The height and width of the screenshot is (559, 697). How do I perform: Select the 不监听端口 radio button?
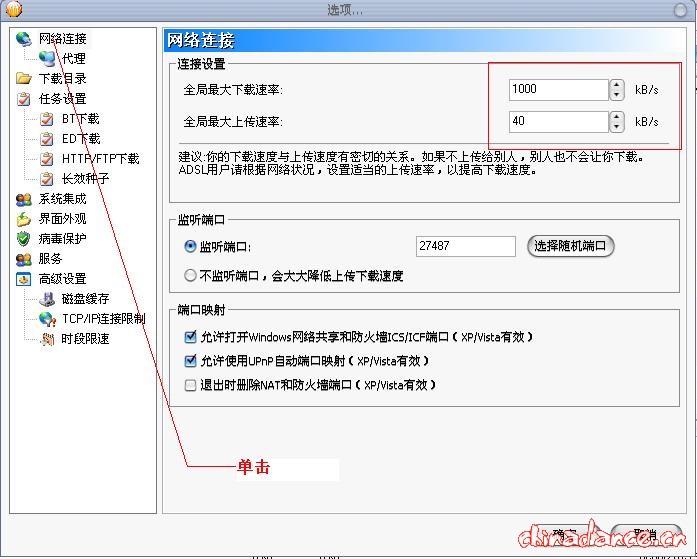point(190,275)
